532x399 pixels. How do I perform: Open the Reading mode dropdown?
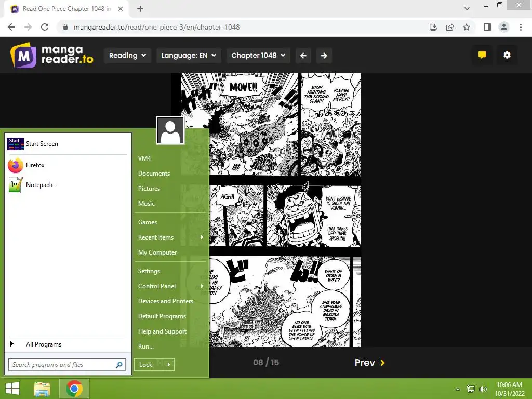[x=128, y=56]
